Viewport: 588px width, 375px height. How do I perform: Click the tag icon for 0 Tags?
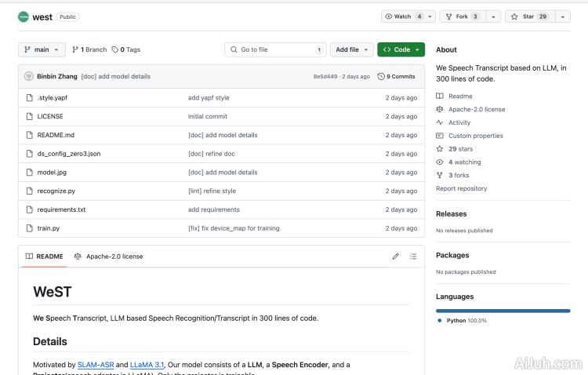pos(116,49)
